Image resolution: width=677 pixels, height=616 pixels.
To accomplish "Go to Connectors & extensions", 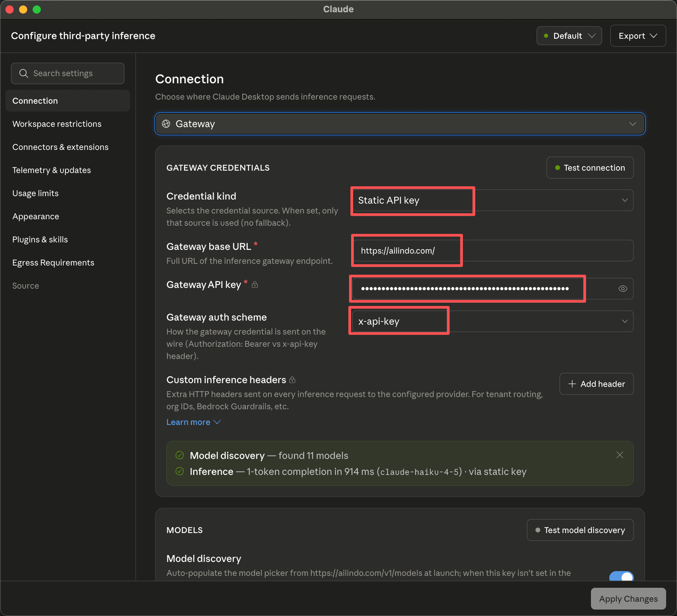I will 68,147.
